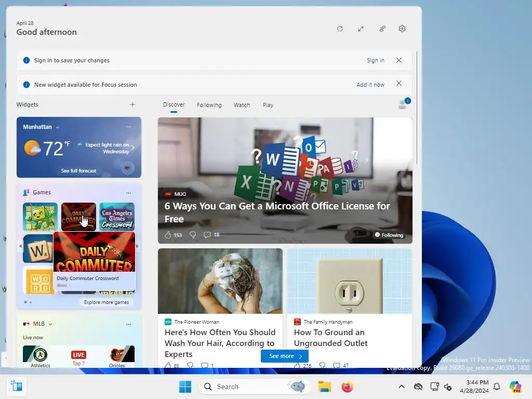Open weather widget more options menu
This screenshot has width=532, height=399.
pyautogui.click(x=128, y=127)
